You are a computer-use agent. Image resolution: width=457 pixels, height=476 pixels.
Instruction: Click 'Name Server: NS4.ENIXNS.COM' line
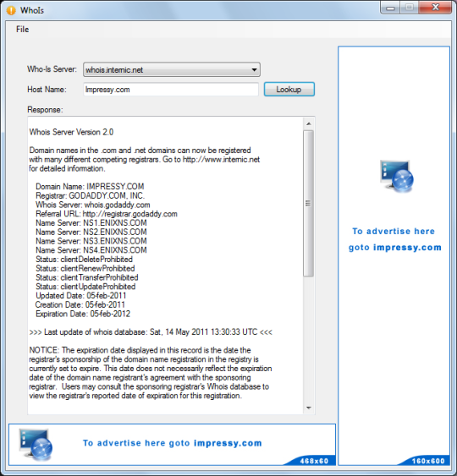91,250
